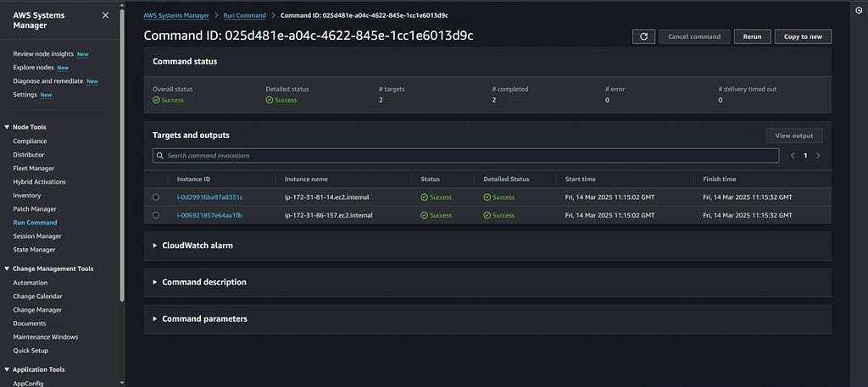Follow AWS Systems Manager breadcrumb link
This screenshot has height=387, width=868.
tap(176, 15)
